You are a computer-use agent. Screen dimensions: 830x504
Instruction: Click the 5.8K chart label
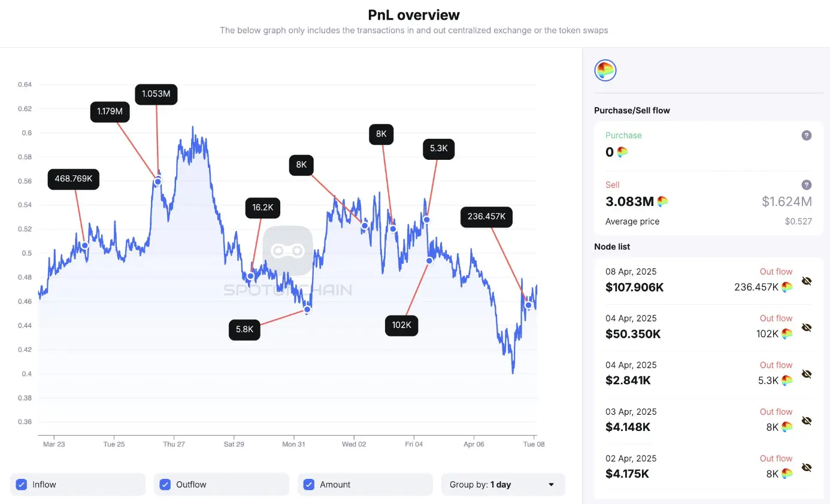tap(244, 330)
